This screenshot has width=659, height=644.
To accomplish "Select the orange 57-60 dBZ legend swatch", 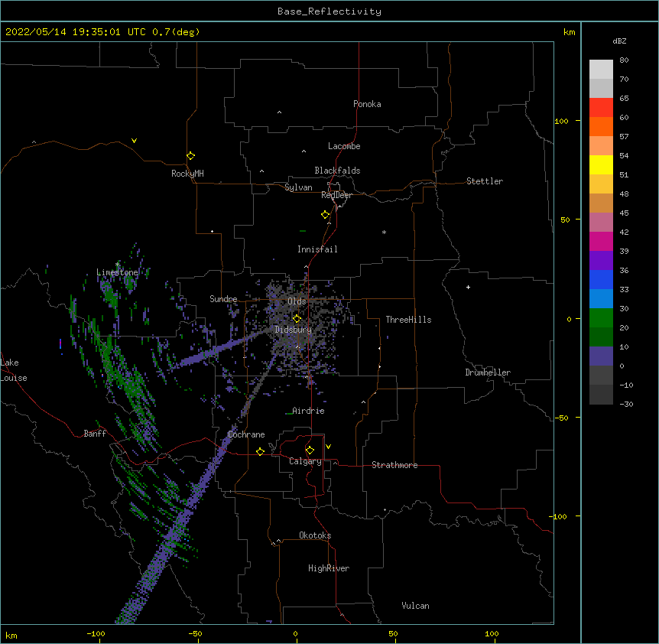I will coord(601,126).
